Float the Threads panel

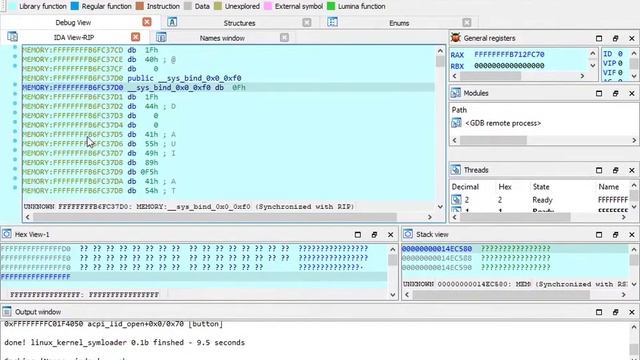(x=616, y=170)
